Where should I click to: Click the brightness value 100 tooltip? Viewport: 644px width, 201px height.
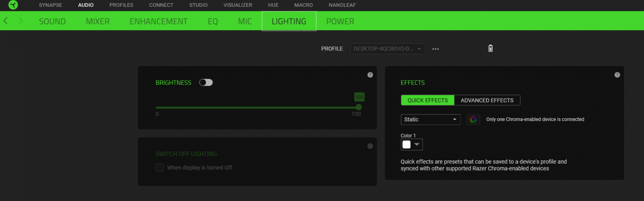[x=359, y=97]
